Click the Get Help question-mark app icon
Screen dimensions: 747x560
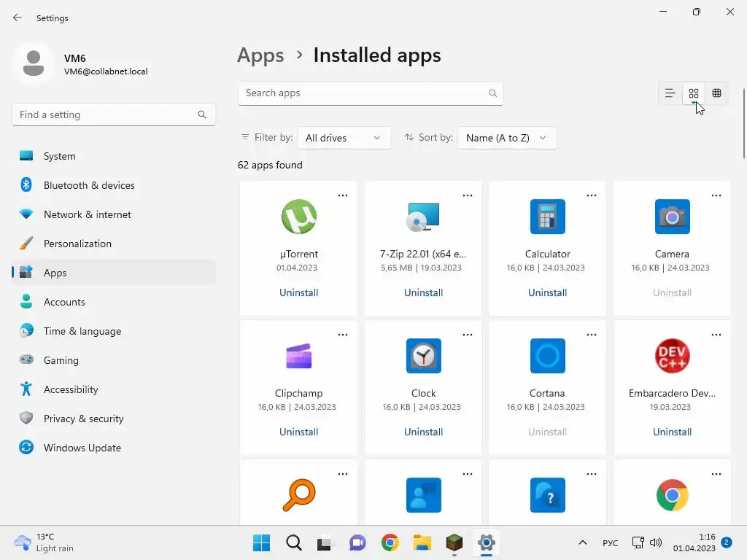click(547, 495)
